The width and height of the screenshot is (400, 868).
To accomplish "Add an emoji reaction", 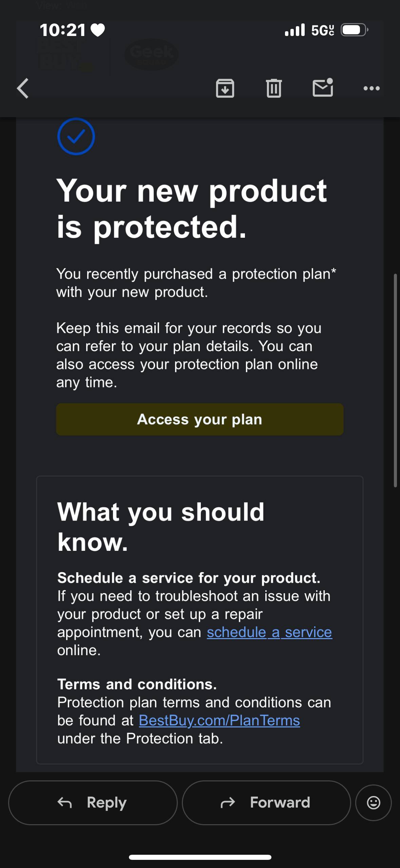I will [373, 802].
